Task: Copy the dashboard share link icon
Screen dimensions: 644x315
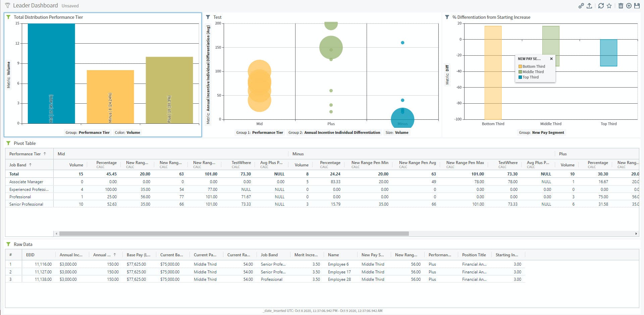Action: tap(581, 6)
